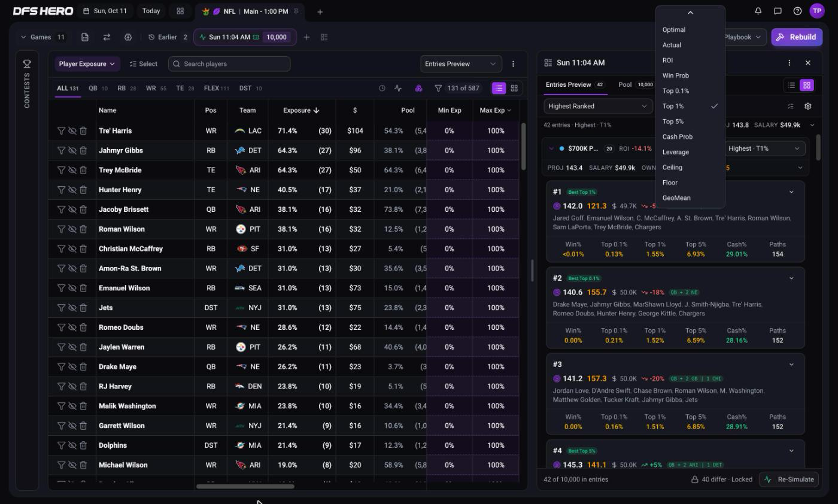Open the Pool tab in entries panel
The image size is (838, 504).
click(x=636, y=84)
